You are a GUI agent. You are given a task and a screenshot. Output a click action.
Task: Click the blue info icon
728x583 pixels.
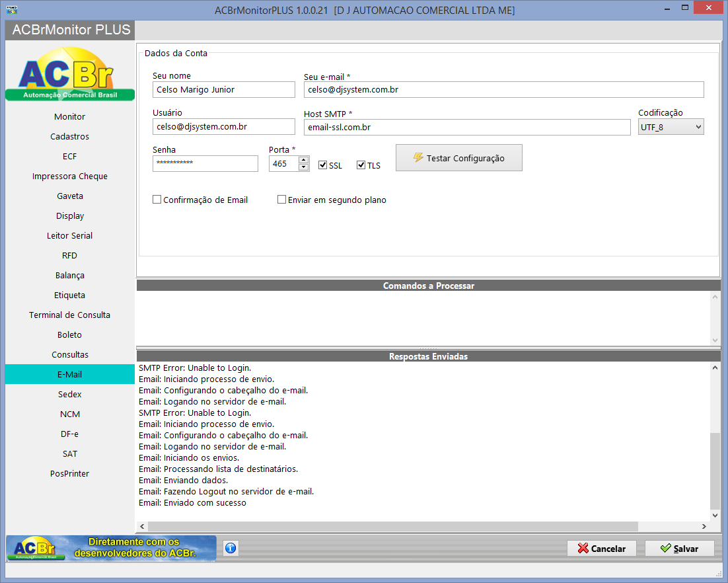click(231, 548)
